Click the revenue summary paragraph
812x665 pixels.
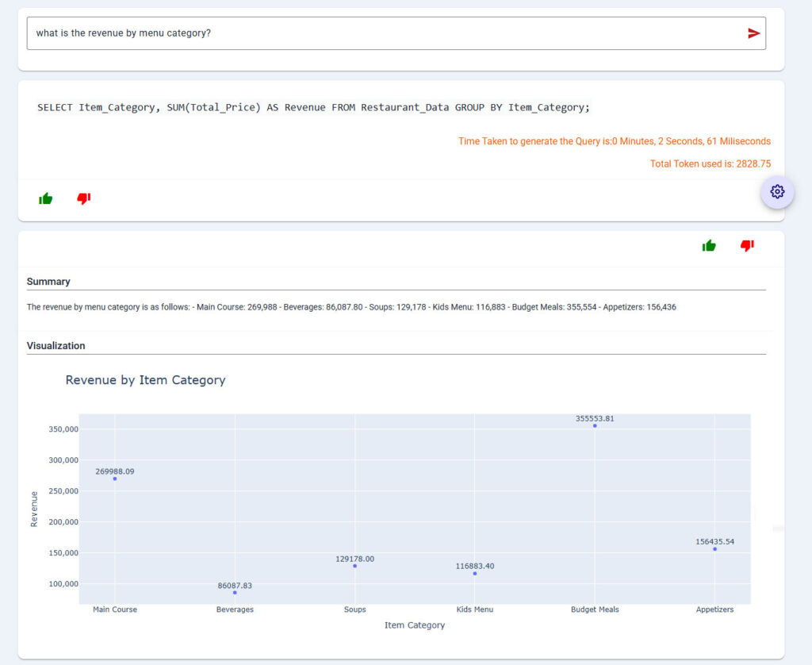(x=351, y=307)
